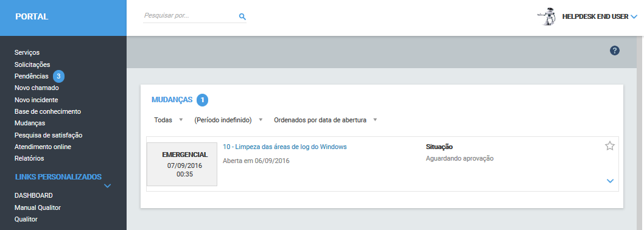Open Atendimento online

[43, 147]
